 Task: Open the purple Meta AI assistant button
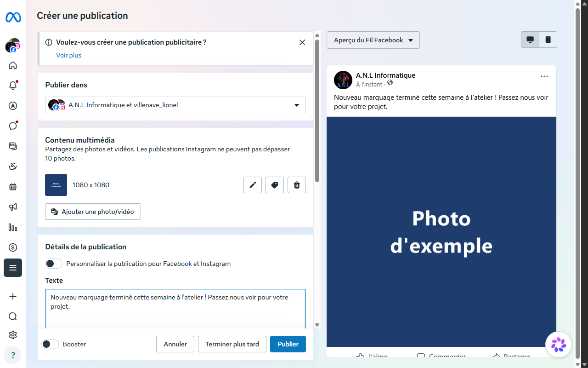click(x=559, y=344)
